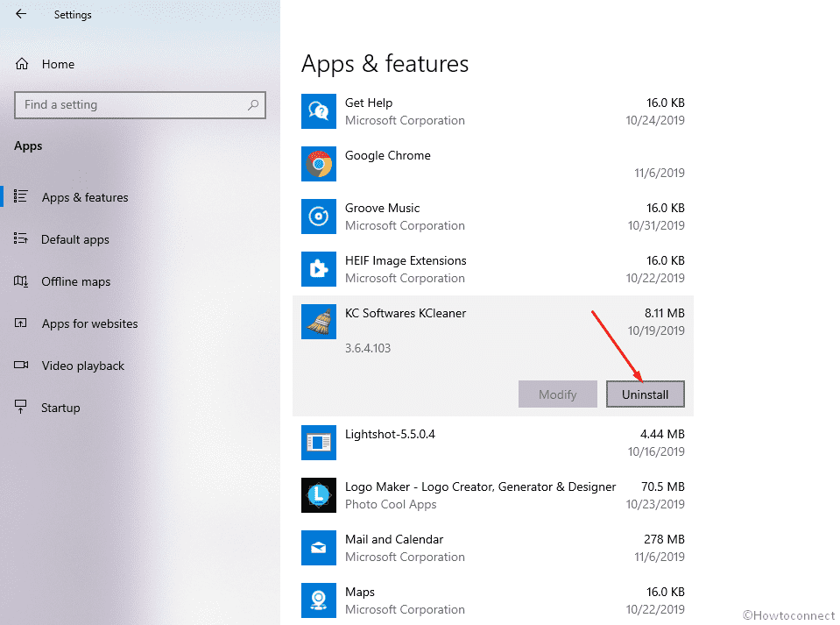Screen dimensions: 840x625
Task: Click the Photo Cool Apps publisher text
Action: coord(391,504)
